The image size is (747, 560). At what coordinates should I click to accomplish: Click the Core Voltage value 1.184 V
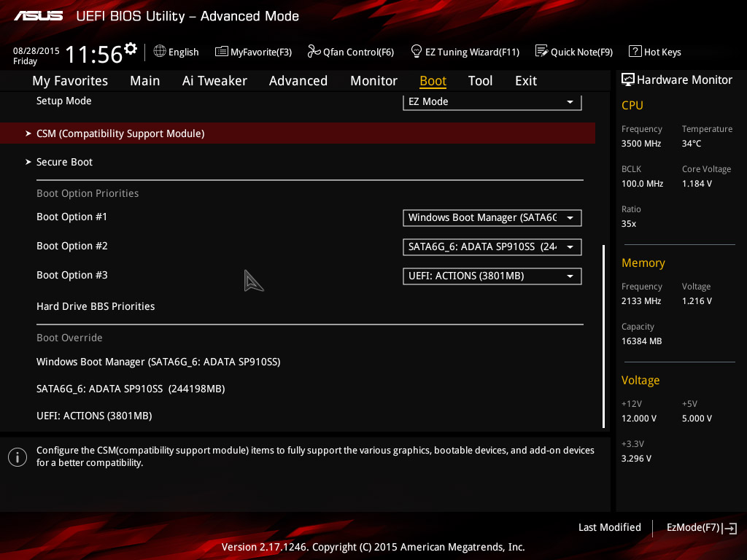[697, 183]
